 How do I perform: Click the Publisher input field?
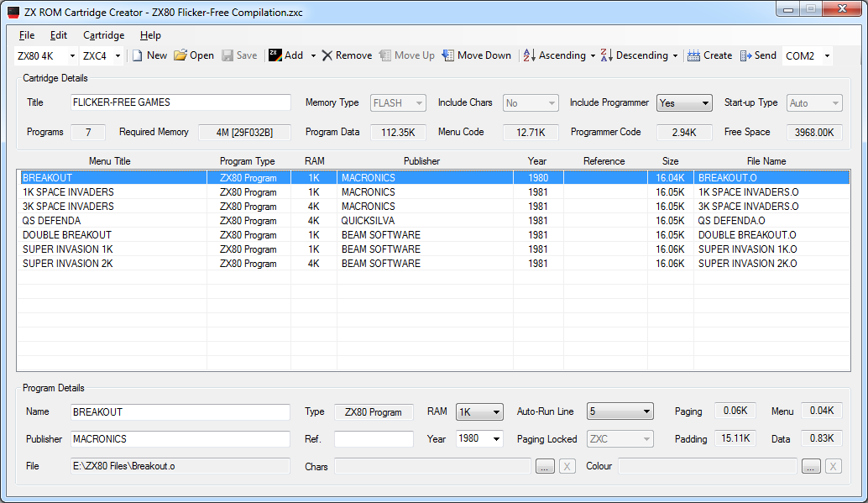pos(180,438)
